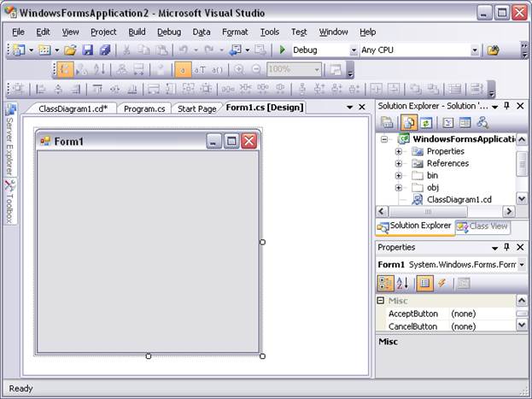
Task: Open the Any CPU platform dropdown
Action: [x=475, y=50]
